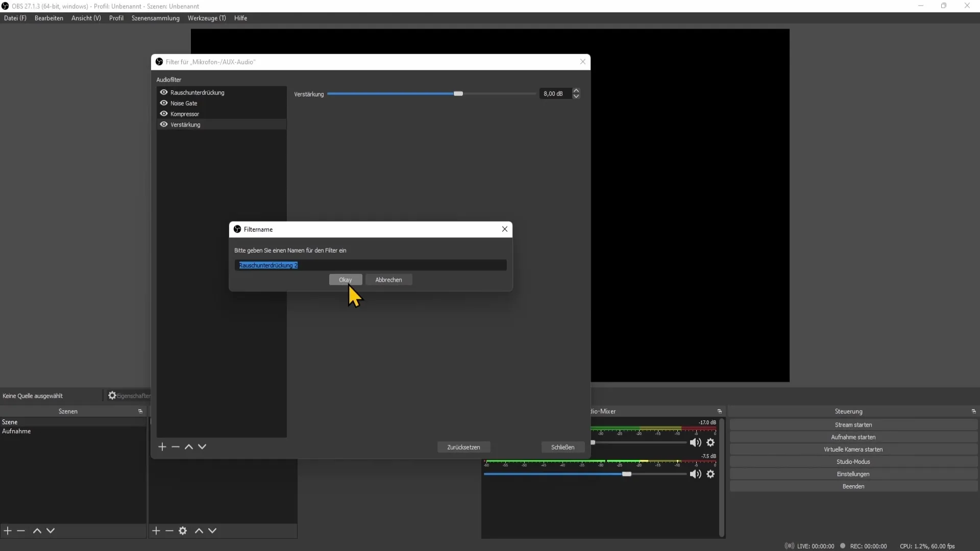Open the Ansicht menu

coord(86,18)
